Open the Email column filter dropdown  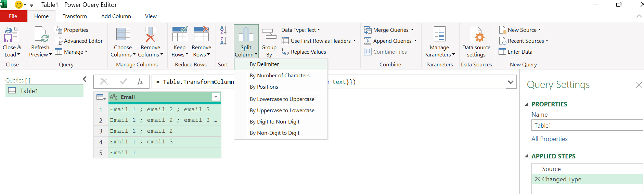pos(216,97)
